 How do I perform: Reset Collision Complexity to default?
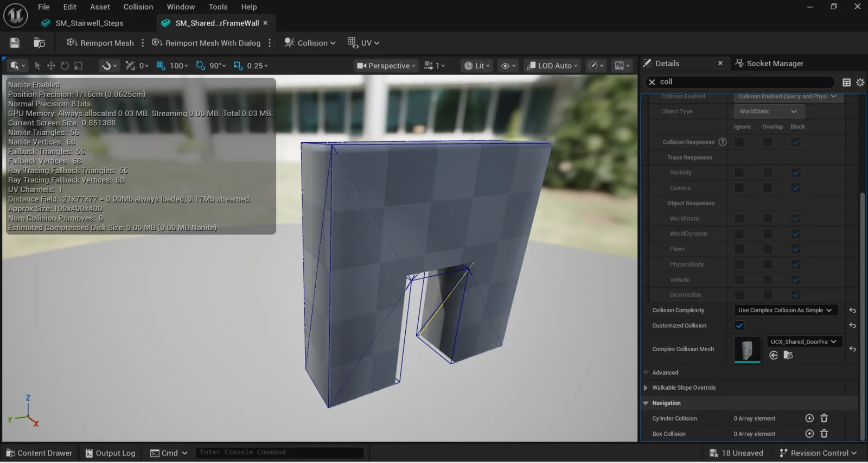pos(852,310)
